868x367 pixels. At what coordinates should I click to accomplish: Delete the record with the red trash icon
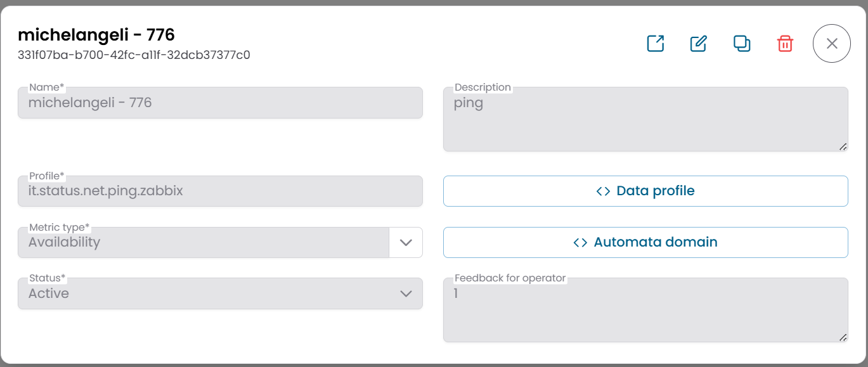tap(784, 43)
